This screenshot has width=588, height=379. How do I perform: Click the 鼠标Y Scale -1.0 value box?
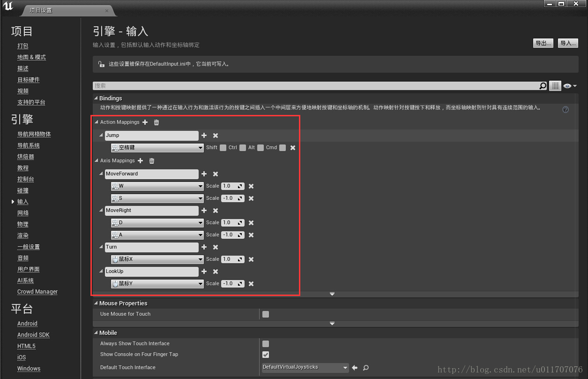coord(233,284)
